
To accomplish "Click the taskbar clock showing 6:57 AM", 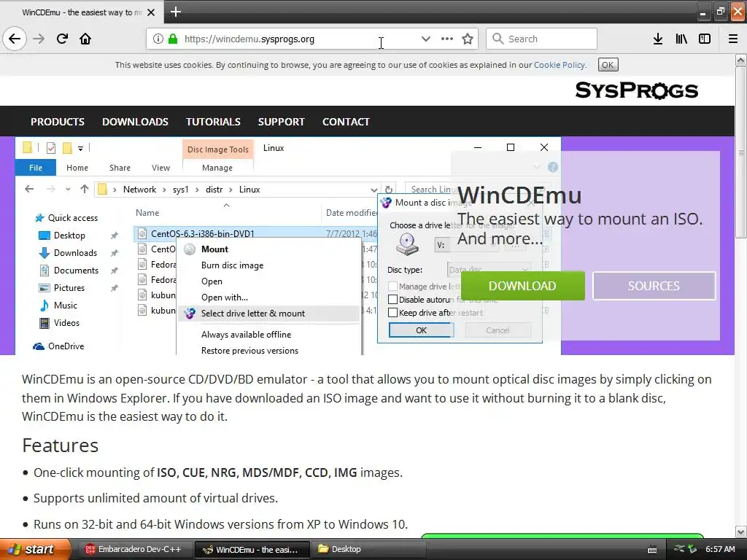I will click(x=720, y=549).
